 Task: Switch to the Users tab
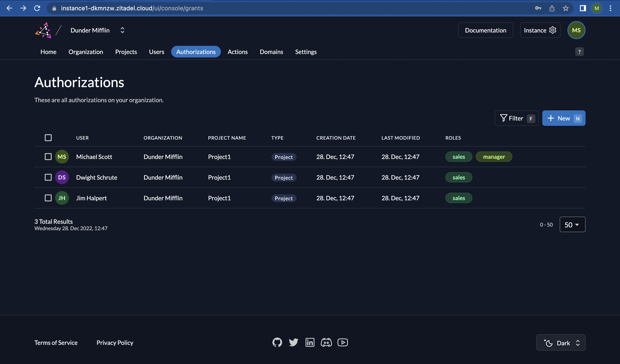pos(157,52)
